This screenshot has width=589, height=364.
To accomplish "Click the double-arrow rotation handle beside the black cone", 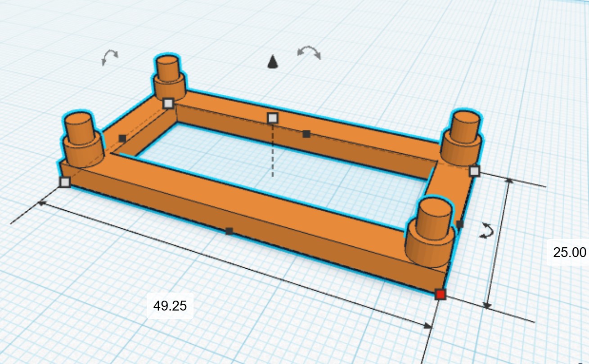I will (309, 52).
